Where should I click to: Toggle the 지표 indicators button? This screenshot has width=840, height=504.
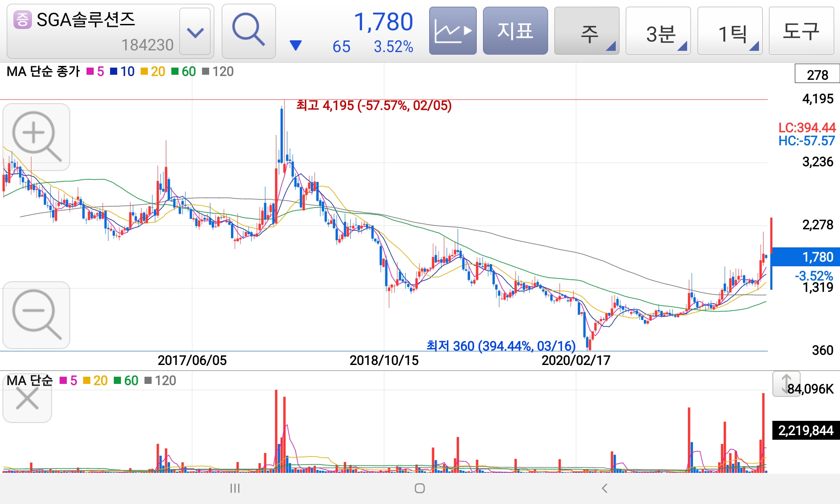point(515,31)
